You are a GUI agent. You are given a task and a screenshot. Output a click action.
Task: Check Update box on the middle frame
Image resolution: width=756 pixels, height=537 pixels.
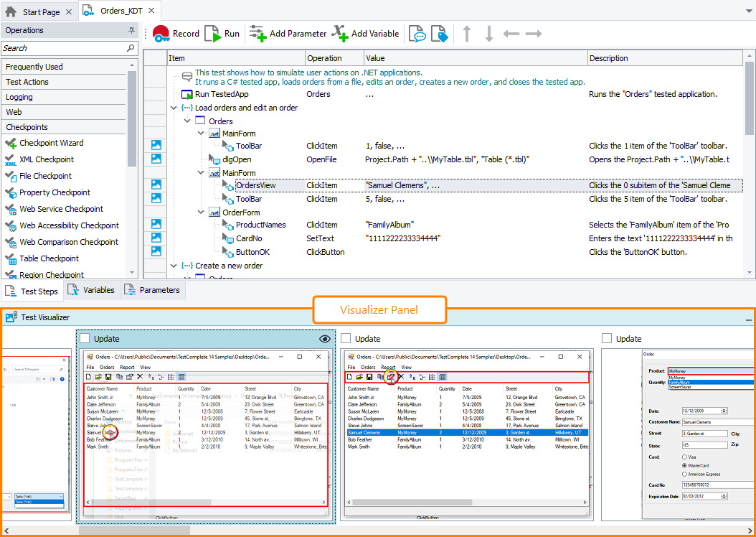point(346,338)
